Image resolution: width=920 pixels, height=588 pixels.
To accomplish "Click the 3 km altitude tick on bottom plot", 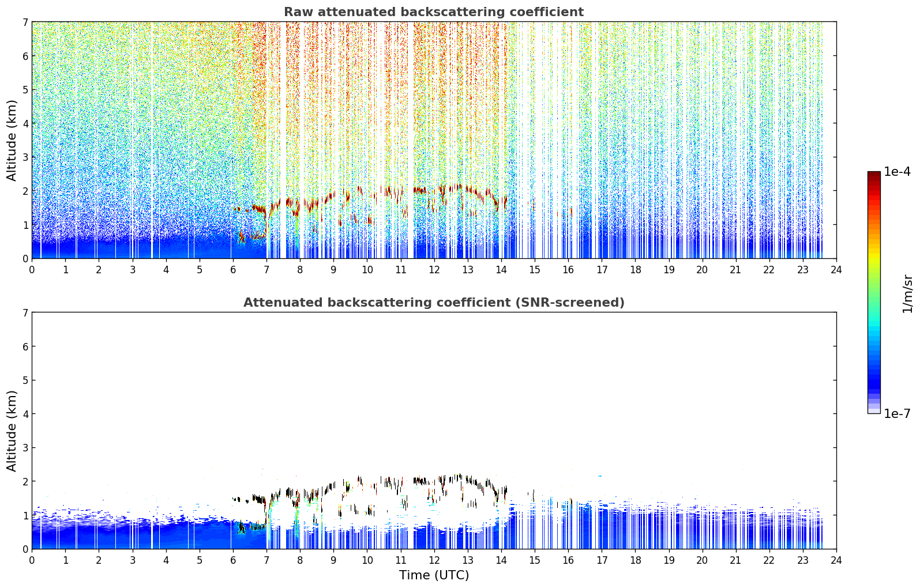I will pyautogui.click(x=25, y=448).
